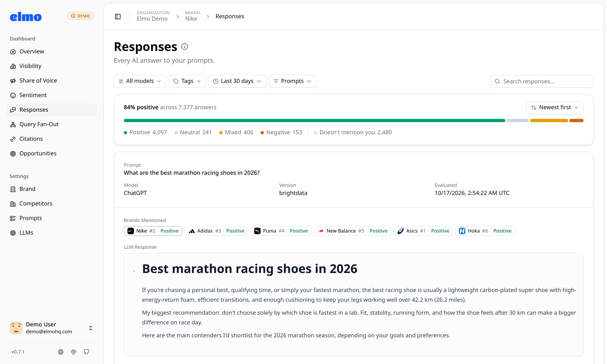
Task: Click the Demo User avatar
Action: click(16, 328)
